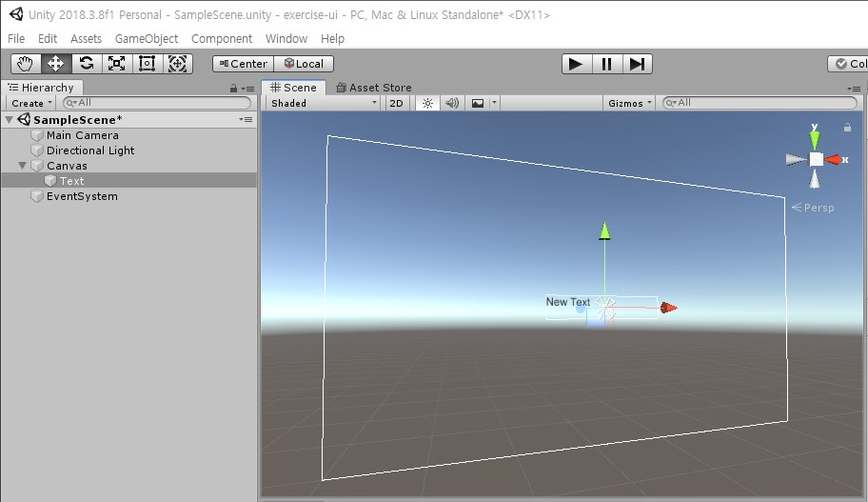Select the combined Transform tool
The height and width of the screenshot is (502, 868).
(177, 64)
